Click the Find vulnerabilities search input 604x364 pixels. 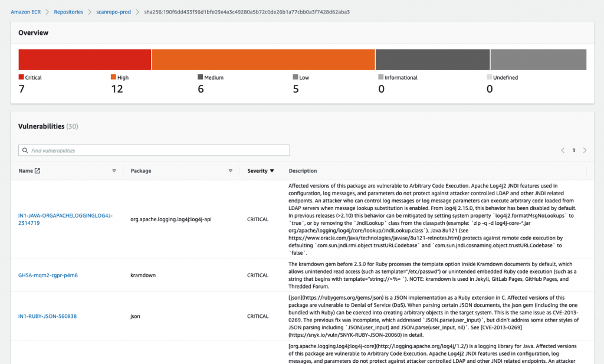point(153,150)
